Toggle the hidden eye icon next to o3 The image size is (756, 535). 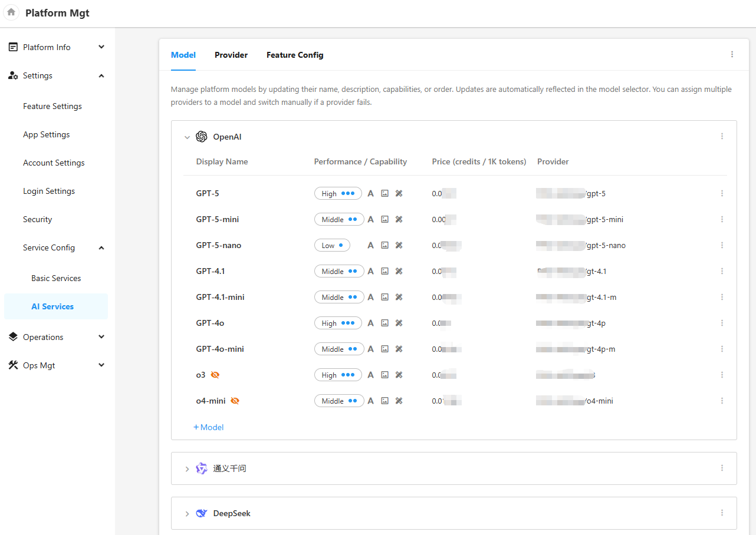coord(215,375)
